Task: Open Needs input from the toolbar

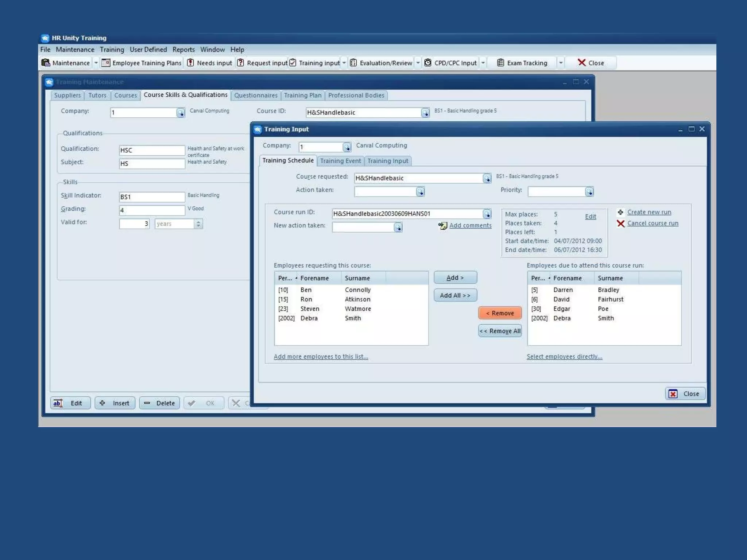Action: click(x=210, y=63)
